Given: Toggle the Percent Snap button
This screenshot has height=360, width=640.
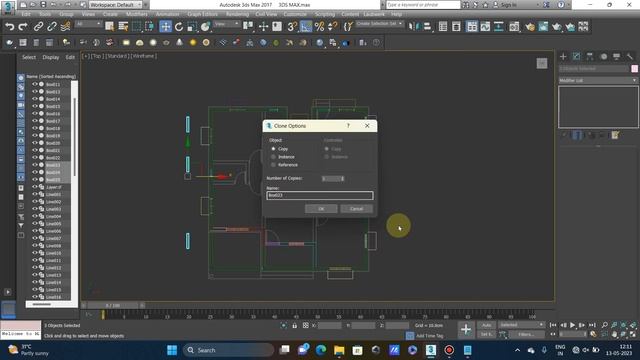Looking at the screenshot, I should pyautogui.click(x=319, y=27).
